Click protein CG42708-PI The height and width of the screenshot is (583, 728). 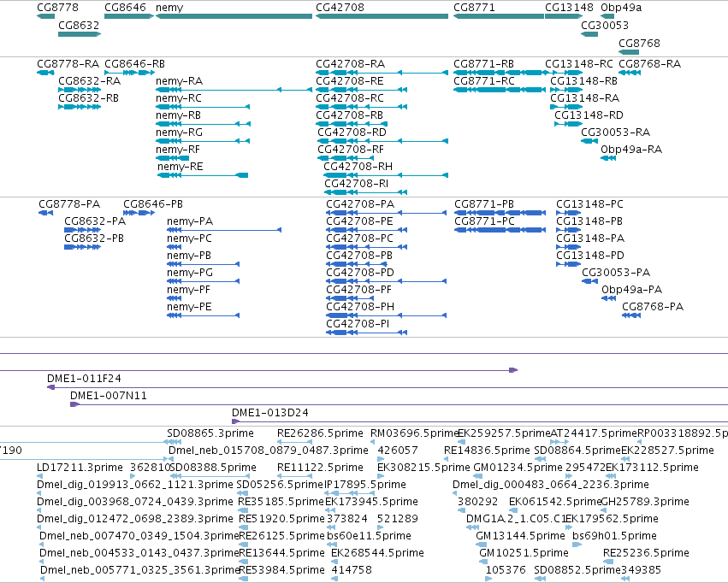click(x=366, y=333)
